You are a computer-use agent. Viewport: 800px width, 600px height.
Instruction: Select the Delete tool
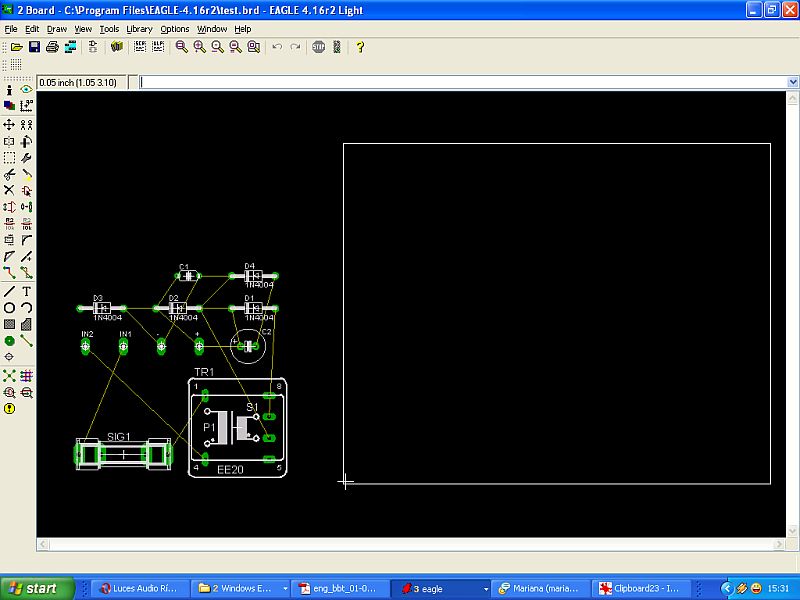9,191
